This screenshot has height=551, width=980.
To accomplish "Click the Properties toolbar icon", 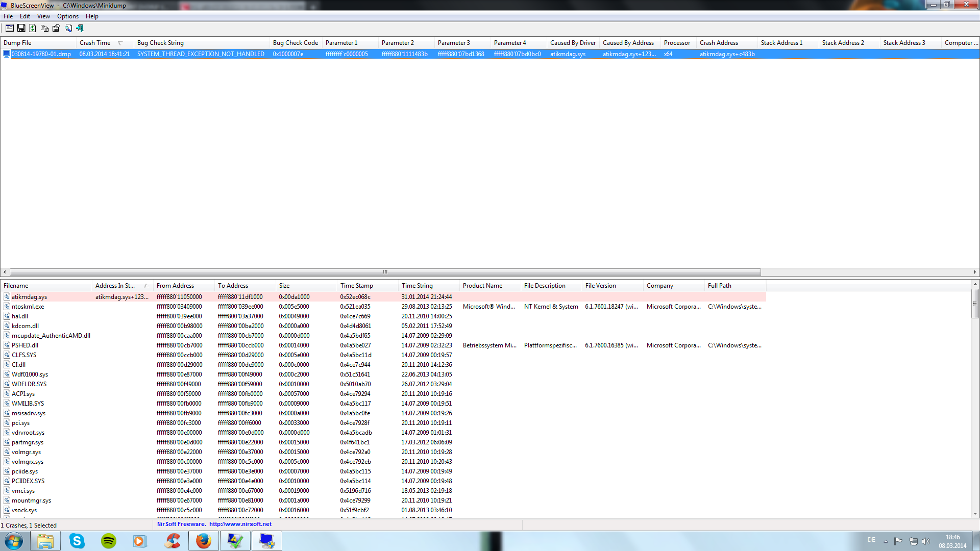I will [x=56, y=29].
